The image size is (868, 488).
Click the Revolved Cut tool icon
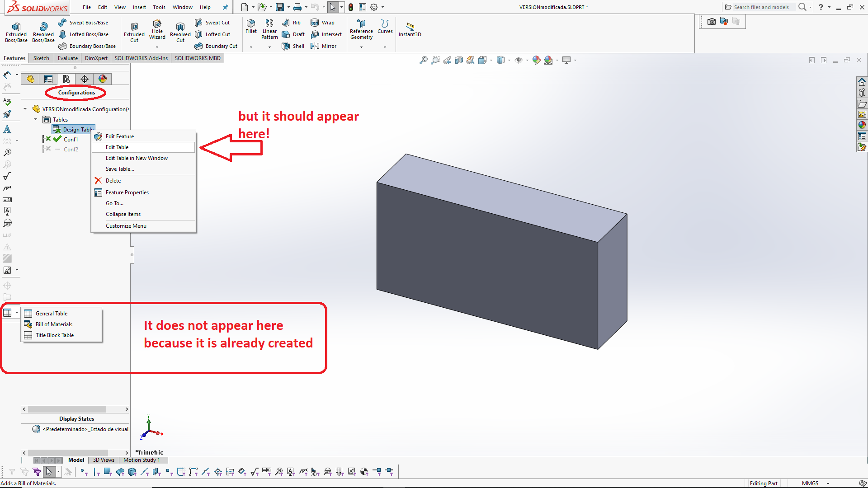pyautogui.click(x=180, y=27)
